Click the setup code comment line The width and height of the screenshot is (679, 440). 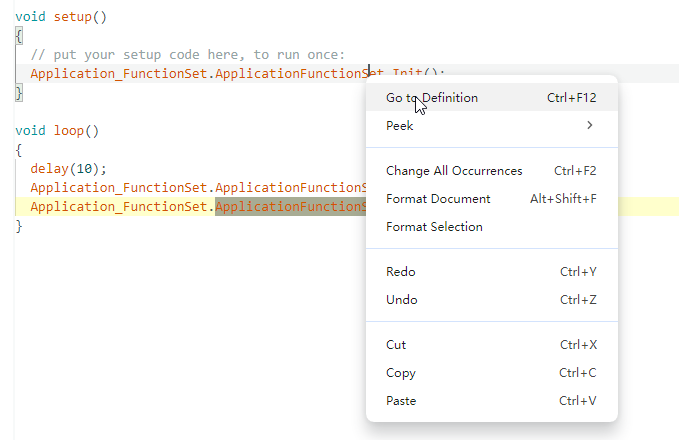(188, 55)
